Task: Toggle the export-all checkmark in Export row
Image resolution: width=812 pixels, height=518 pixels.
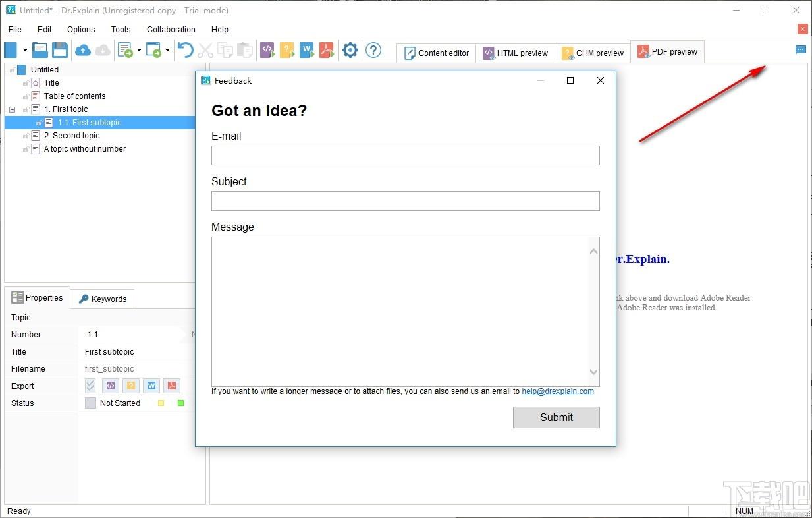Action: coord(90,386)
